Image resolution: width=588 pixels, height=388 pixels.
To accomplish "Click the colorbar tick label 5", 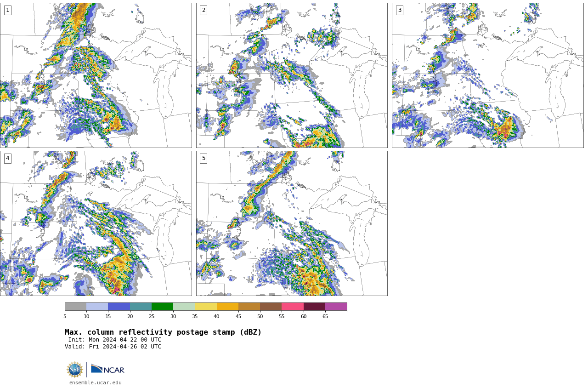I will click(x=65, y=316).
